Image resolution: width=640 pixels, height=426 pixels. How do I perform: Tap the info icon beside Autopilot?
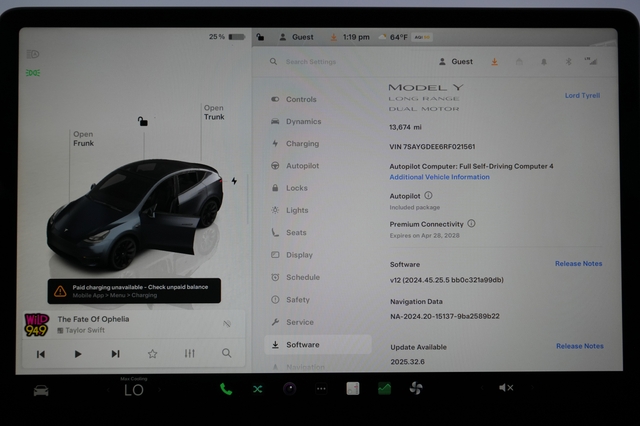(428, 195)
